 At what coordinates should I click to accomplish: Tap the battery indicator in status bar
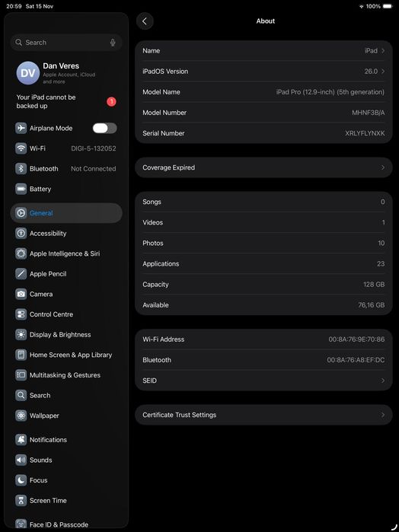click(388, 6)
